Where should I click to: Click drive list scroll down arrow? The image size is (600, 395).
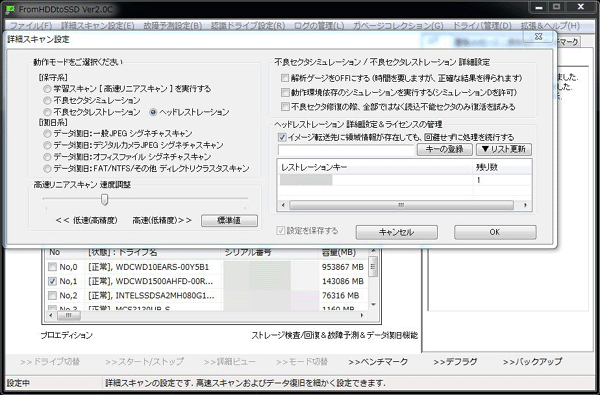coord(373,305)
